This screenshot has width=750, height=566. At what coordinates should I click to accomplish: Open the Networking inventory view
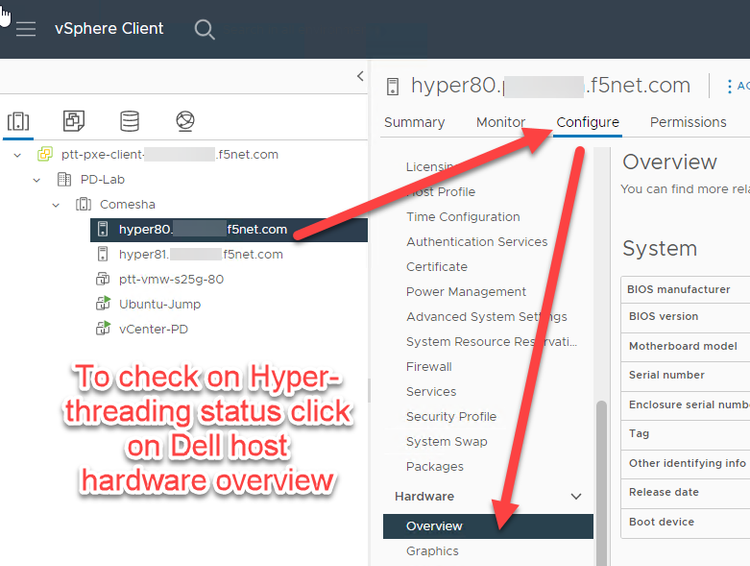185,121
